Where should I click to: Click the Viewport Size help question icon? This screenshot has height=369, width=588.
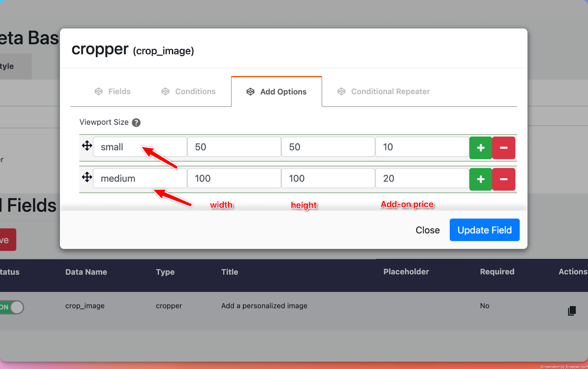[136, 123]
